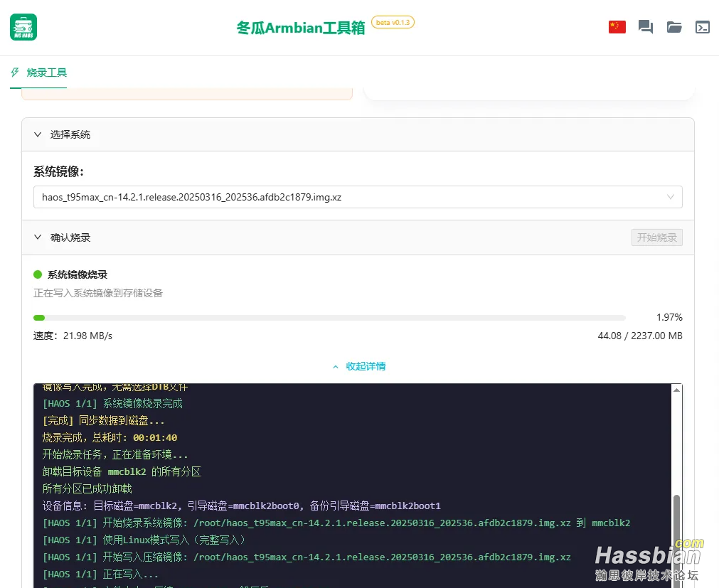The width and height of the screenshot is (719, 588).
Task: Click the green toolbox logo icon
Action: click(23, 27)
